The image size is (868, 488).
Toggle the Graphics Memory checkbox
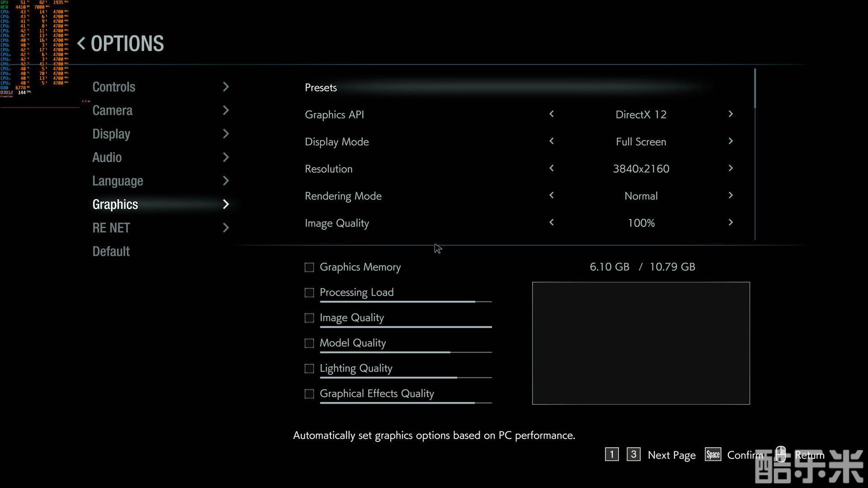(x=309, y=267)
